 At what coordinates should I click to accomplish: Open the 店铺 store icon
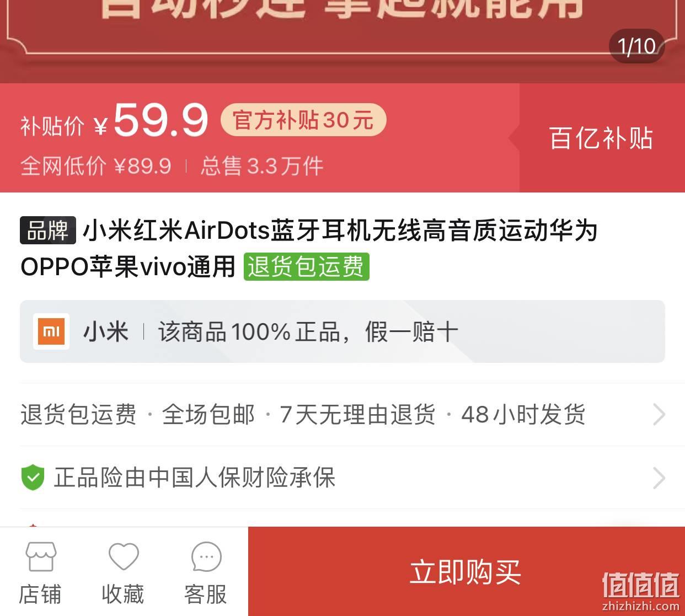click(x=41, y=556)
